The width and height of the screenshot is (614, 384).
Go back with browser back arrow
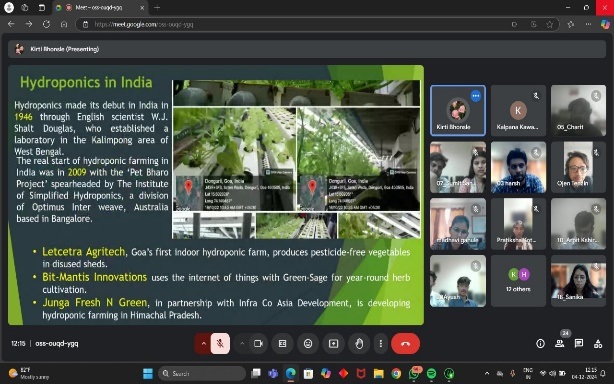pos(11,24)
